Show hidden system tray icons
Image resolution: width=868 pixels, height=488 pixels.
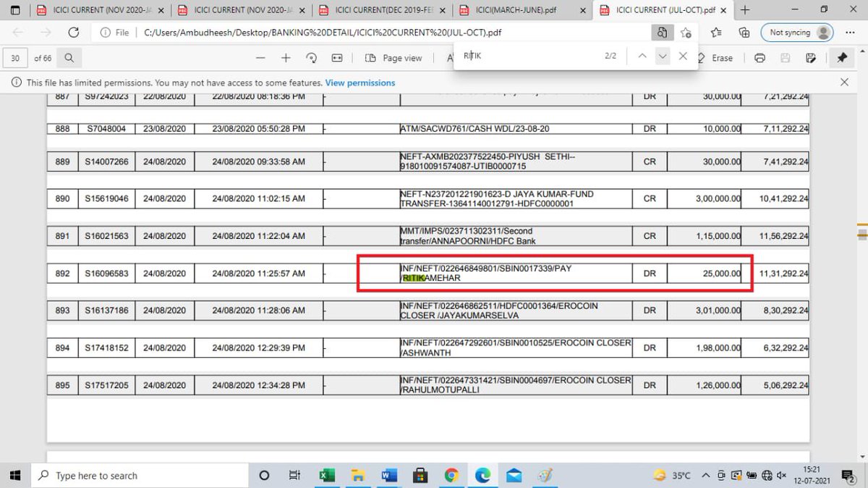click(707, 476)
